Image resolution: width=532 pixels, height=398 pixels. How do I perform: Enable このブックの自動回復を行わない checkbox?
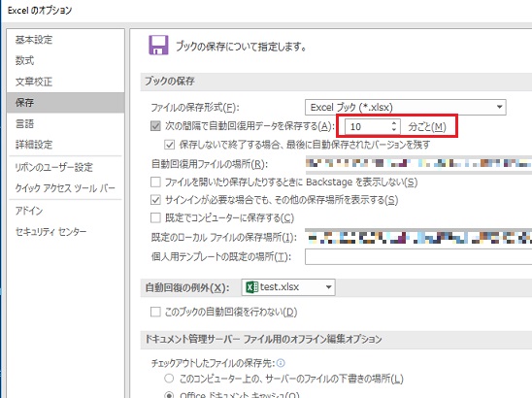point(155,312)
